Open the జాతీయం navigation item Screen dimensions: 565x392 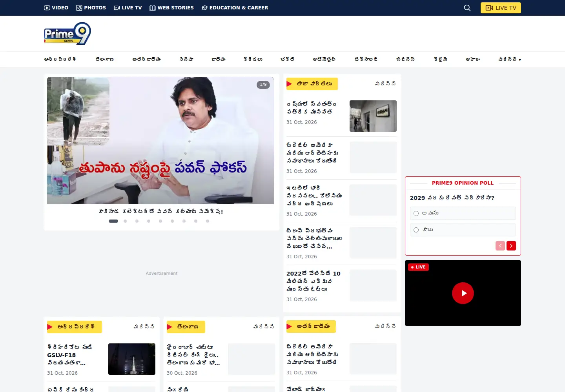pyautogui.click(x=219, y=59)
